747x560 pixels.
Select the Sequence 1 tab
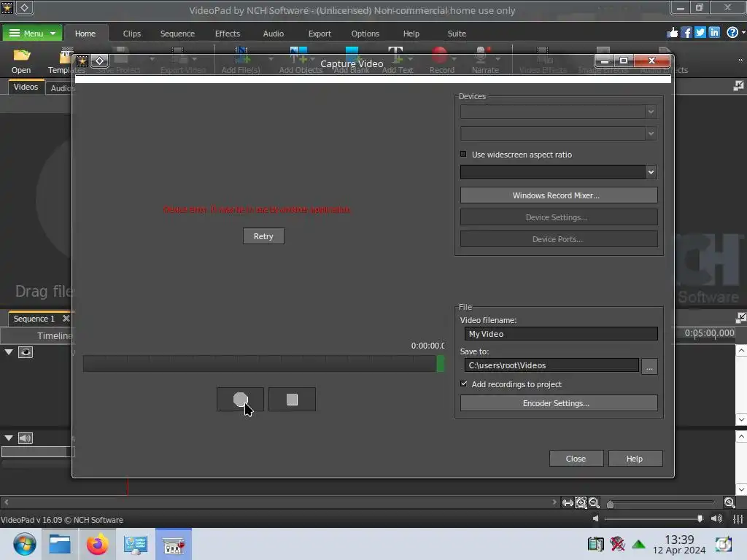click(x=34, y=319)
